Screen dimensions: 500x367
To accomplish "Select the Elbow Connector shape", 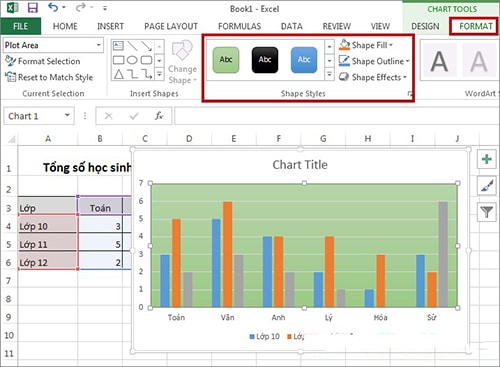I will tap(132, 74).
